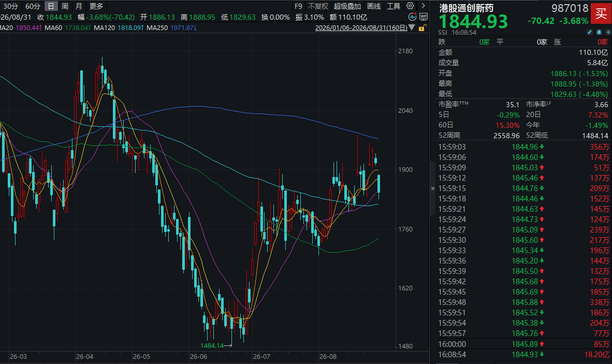Click the 1484.14 low price marker

[212, 346]
